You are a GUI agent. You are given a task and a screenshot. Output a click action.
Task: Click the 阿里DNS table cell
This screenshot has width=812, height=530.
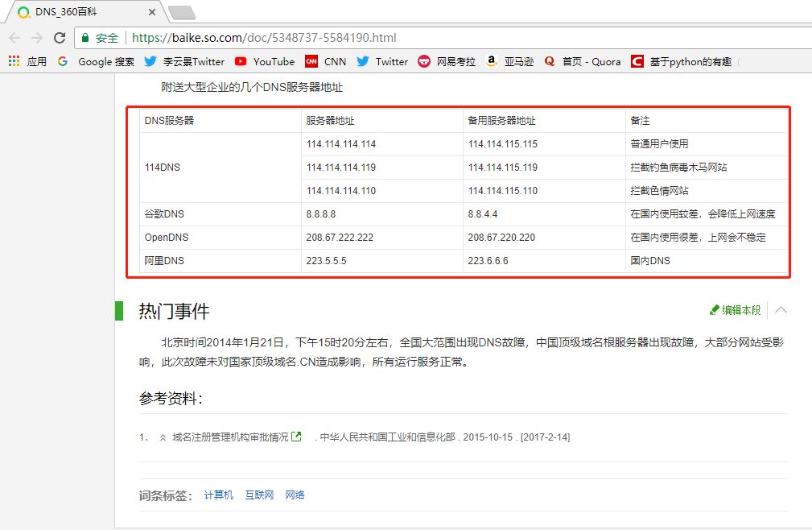tap(220, 261)
